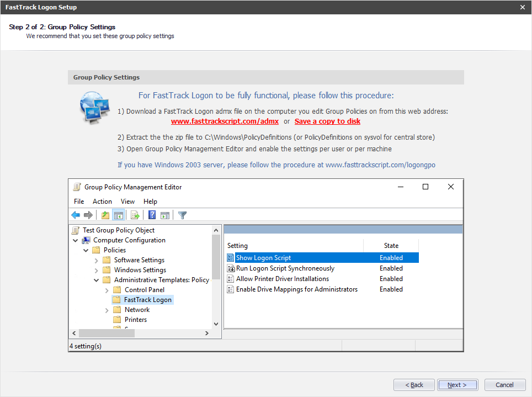Expand the Control Panel folder node
Screen dimensions: 532x397
click(x=107, y=290)
